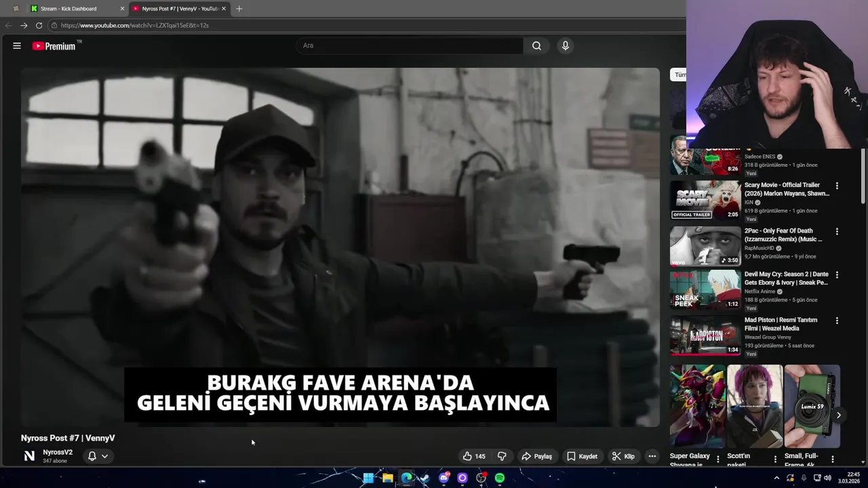Play Mad Piston Resmi Tanıtım Filmi thumbnail
868x488 pixels.
click(705, 335)
